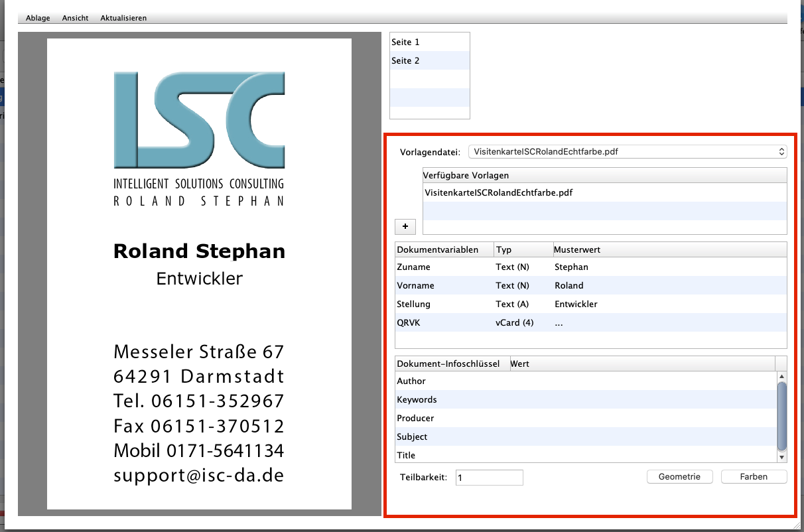The image size is (804, 532).
Task: Click the Wert column header
Action: coord(641,364)
